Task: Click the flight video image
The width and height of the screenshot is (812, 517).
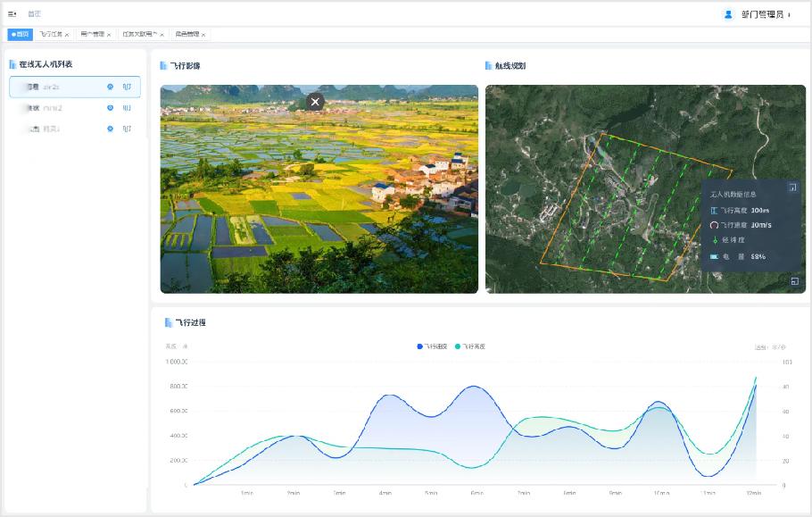Action: [x=319, y=205]
